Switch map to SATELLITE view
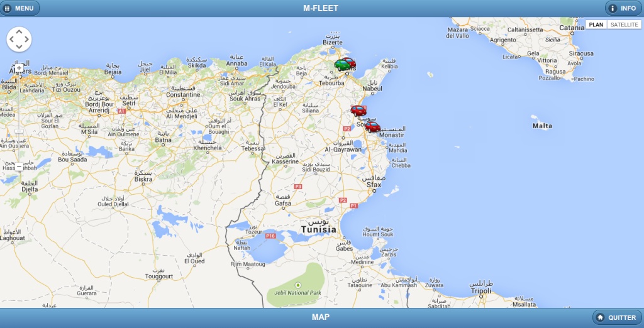644x328 pixels. pyautogui.click(x=624, y=25)
